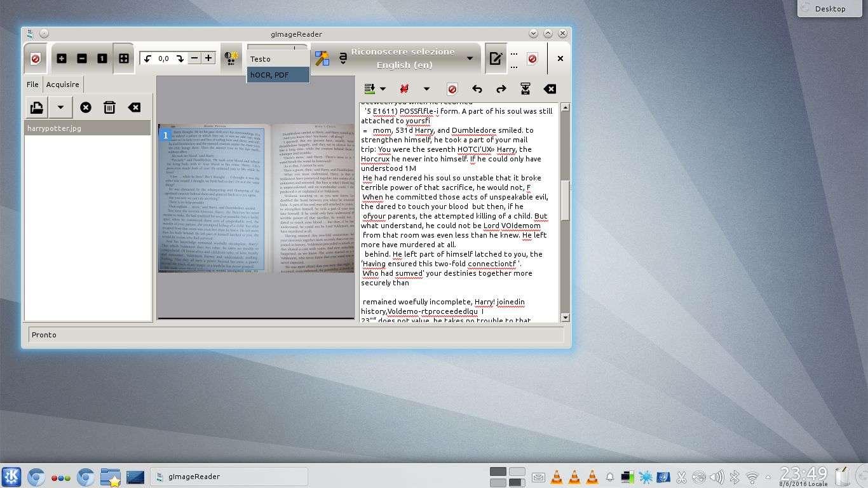Click 'Pronto' in the status bar

click(44, 335)
